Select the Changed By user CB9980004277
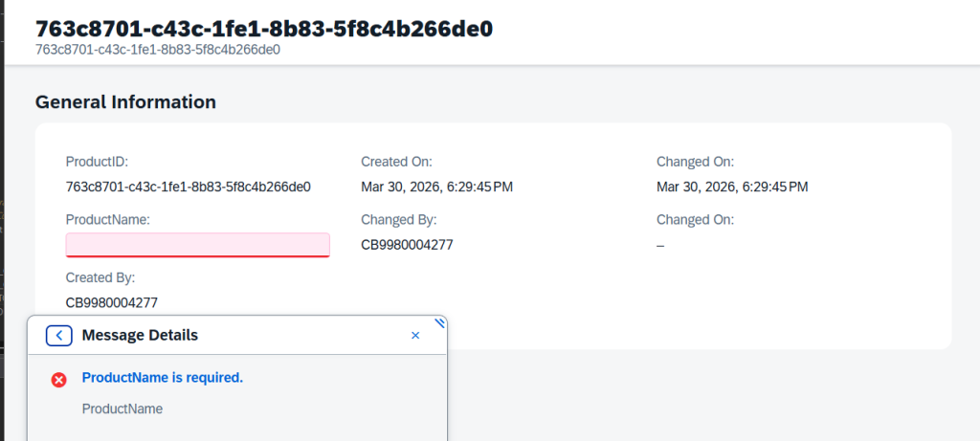This screenshot has height=441, width=980. click(407, 245)
